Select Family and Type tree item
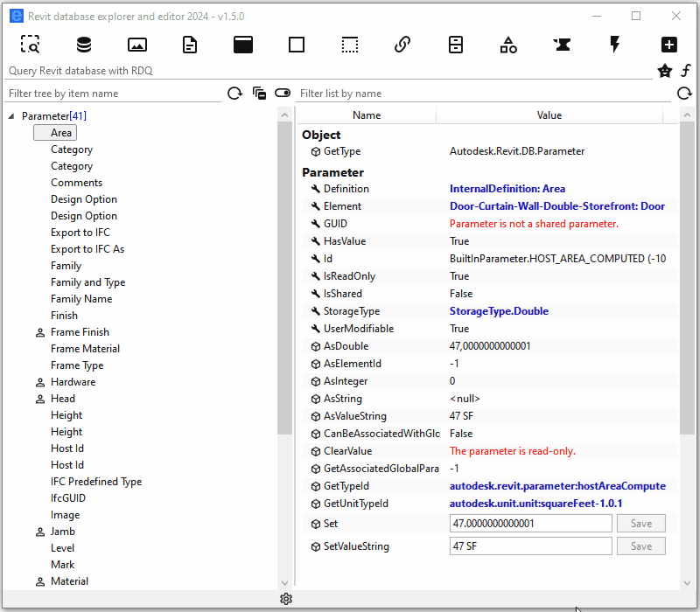This screenshot has width=700, height=612. 88,282
